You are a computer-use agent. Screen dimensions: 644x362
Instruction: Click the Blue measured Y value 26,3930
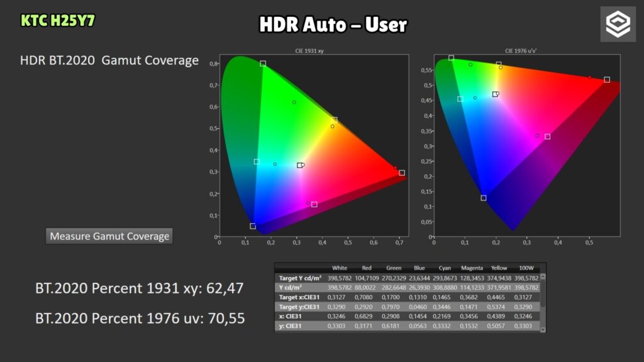pyautogui.click(x=419, y=287)
